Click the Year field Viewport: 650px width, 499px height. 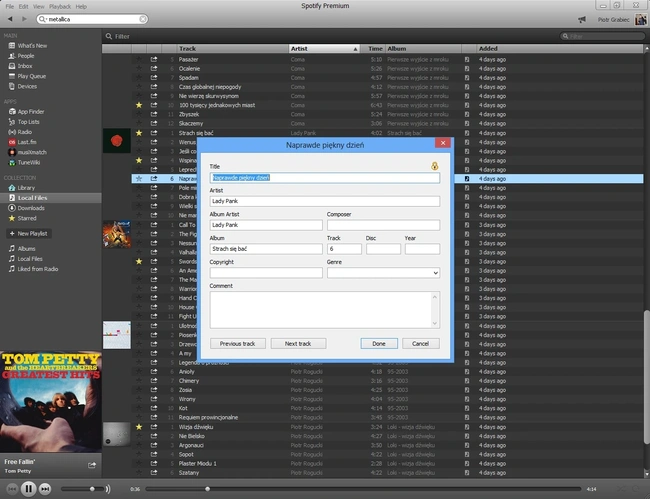click(x=422, y=249)
